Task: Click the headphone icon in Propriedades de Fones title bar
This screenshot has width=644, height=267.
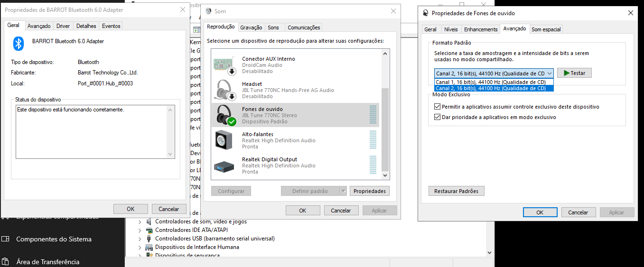Action: click(x=425, y=13)
